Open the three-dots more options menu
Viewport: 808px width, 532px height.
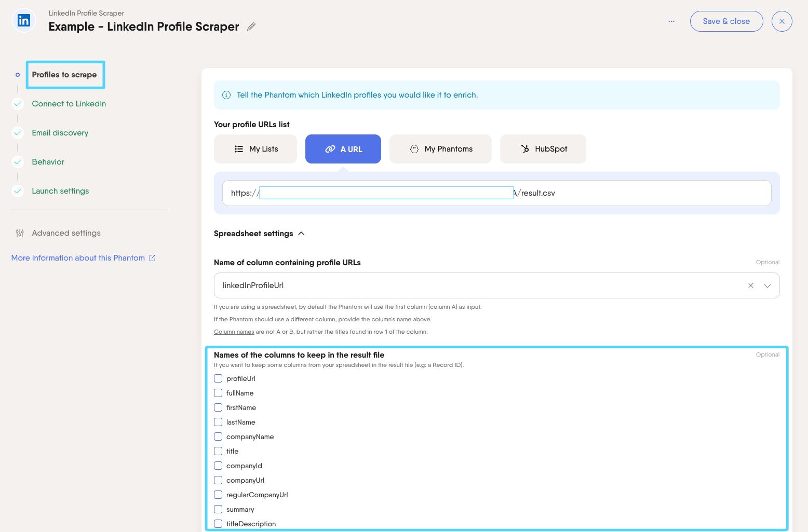(671, 21)
